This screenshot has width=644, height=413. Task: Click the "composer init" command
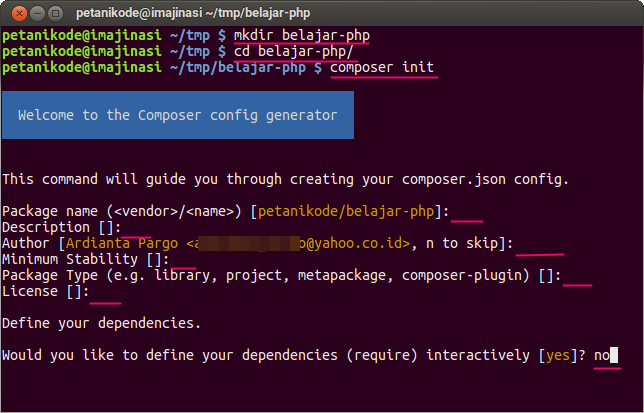point(381,67)
